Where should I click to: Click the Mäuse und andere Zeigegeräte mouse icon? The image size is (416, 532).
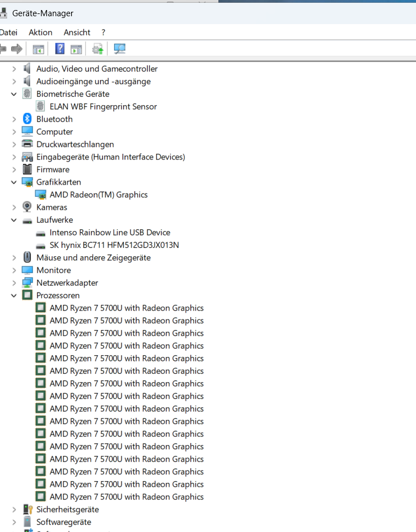coord(27,257)
